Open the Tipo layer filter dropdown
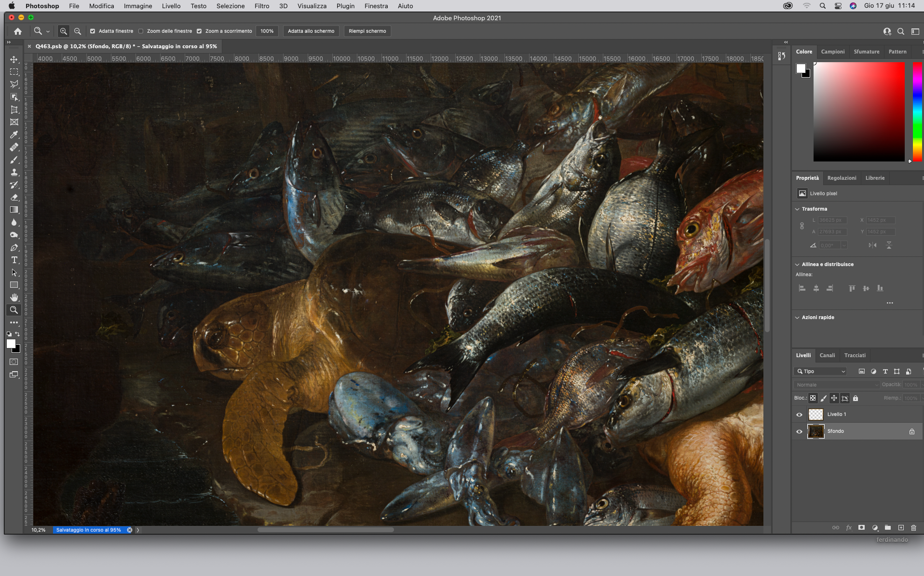Image resolution: width=924 pixels, height=576 pixels. [x=820, y=371]
